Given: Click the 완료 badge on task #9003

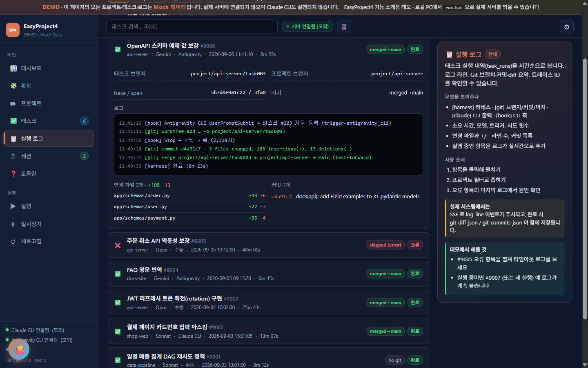Looking at the screenshot, I should [415, 303].
